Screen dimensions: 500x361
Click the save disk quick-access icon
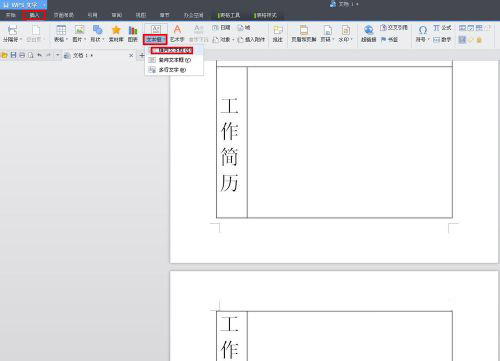coord(13,55)
